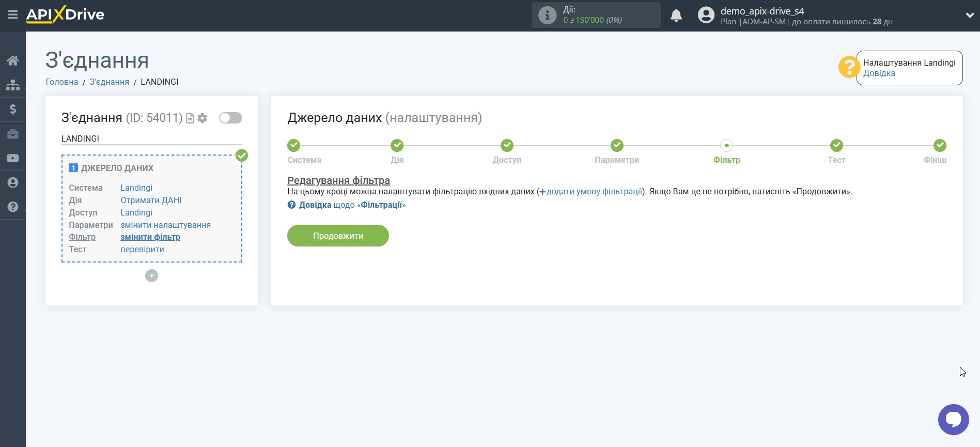The image size is (980, 447).
Task: Edit the LANDINGI connection name field
Action: pos(151,138)
